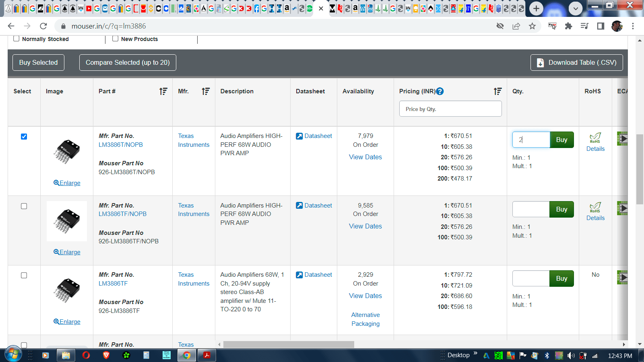Enable the Normally Stocked filter checkbox
This screenshot has width=644, height=362.
(17, 39)
